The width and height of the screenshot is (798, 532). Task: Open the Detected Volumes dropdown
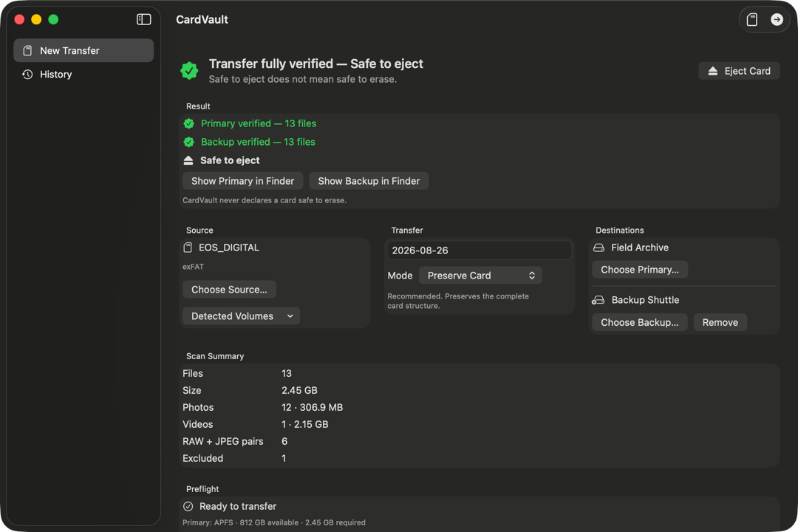[241, 316]
